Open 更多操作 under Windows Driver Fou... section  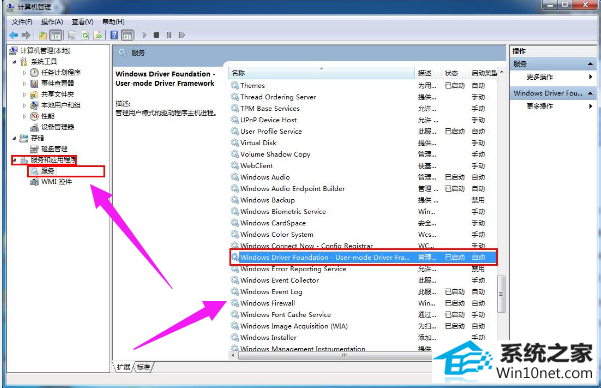point(540,106)
